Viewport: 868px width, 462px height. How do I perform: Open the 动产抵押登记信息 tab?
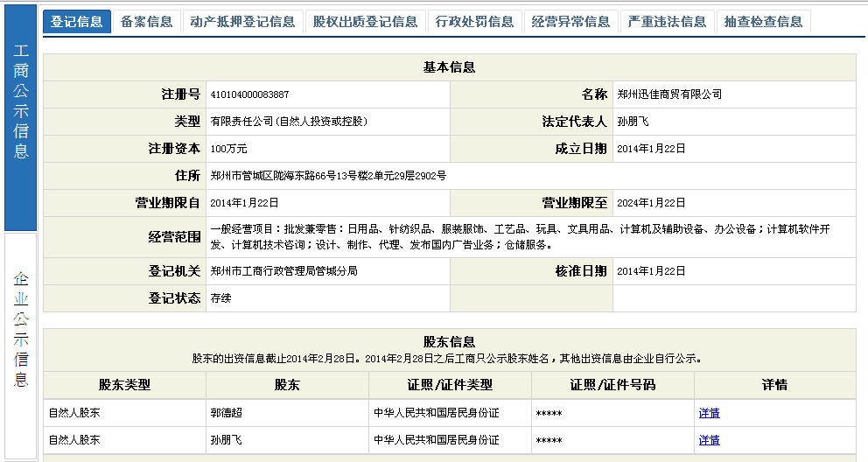[x=242, y=22]
